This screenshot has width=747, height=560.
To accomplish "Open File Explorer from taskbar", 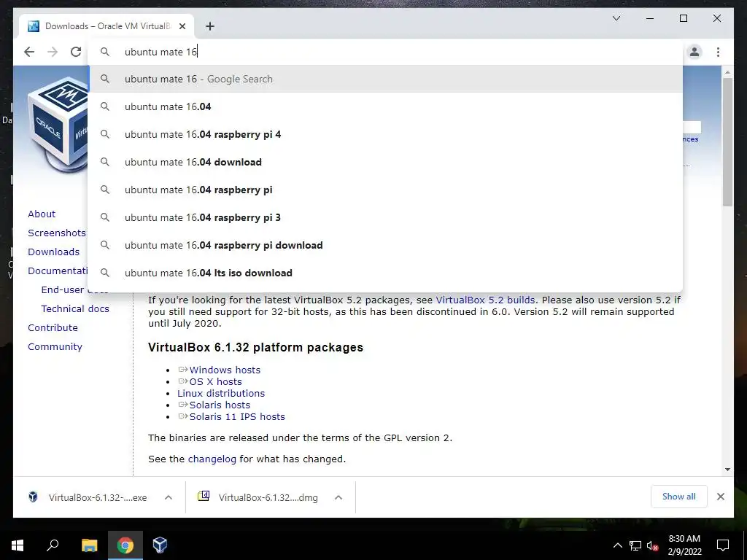I will 89,545.
